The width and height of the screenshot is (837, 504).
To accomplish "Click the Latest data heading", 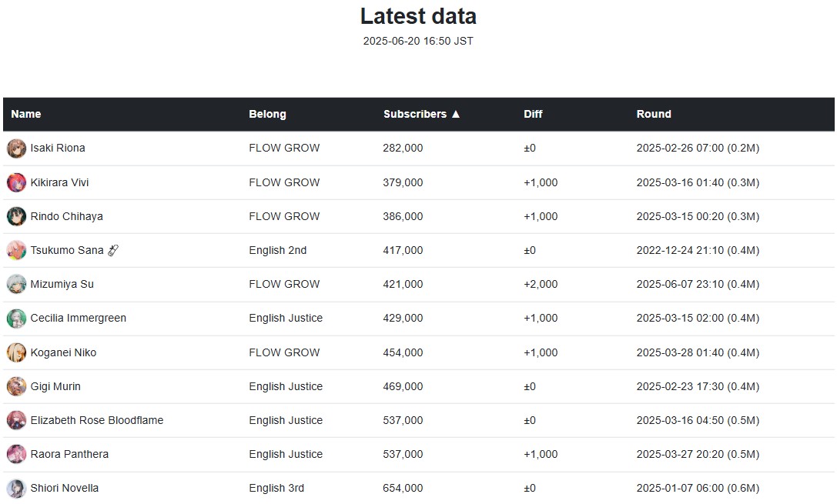I will (418, 16).
